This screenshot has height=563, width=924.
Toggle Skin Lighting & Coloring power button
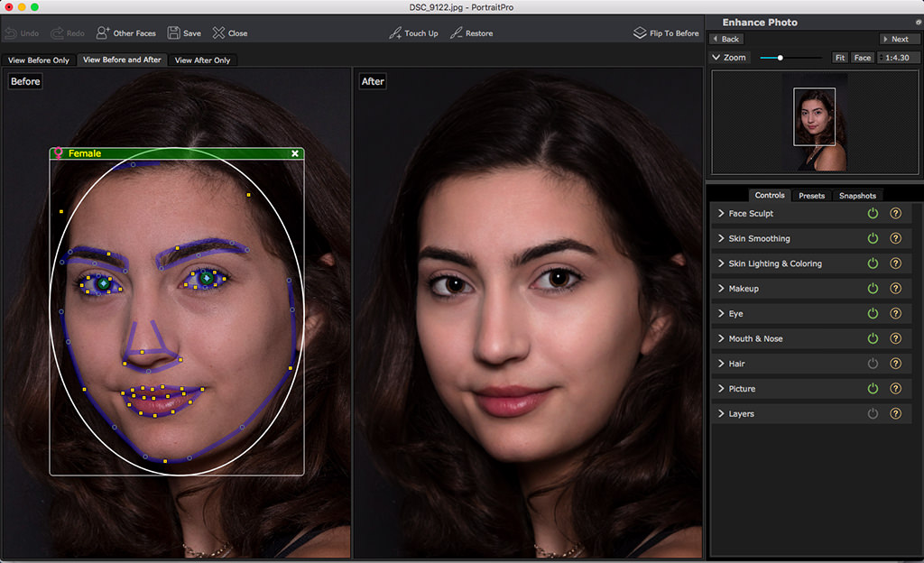873,263
